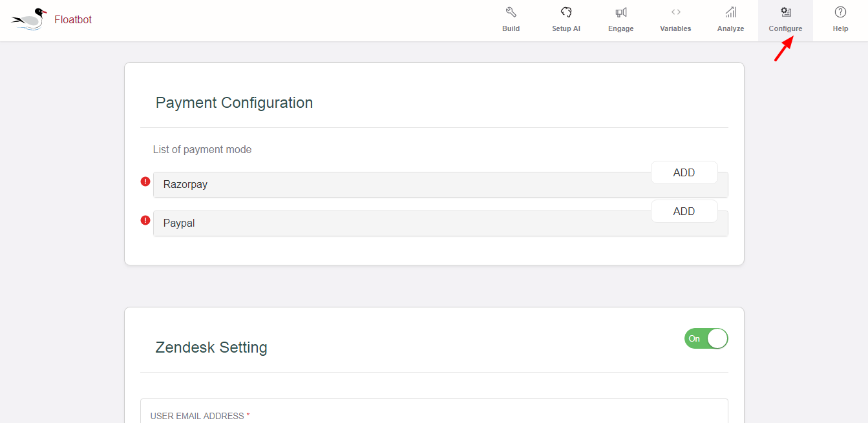Switch to the Configure tab

[785, 19]
